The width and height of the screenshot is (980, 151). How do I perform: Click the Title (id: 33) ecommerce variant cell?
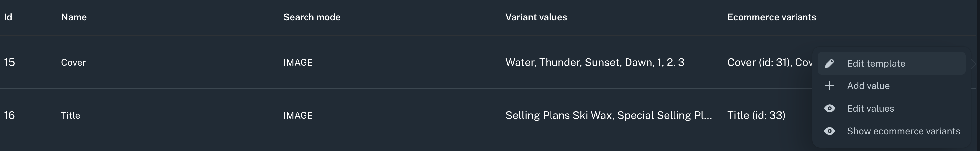coord(756,116)
